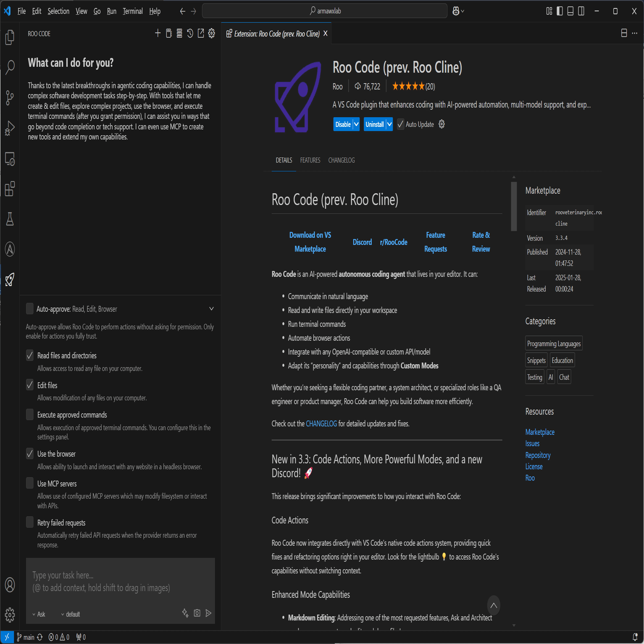Select the DETAILS tab

point(284,160)
